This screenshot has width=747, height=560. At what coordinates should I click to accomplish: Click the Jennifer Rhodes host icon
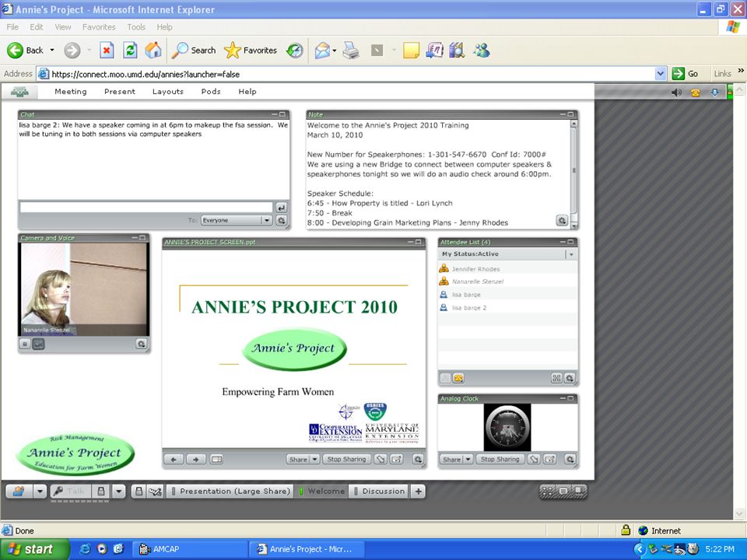click(444, 268)
